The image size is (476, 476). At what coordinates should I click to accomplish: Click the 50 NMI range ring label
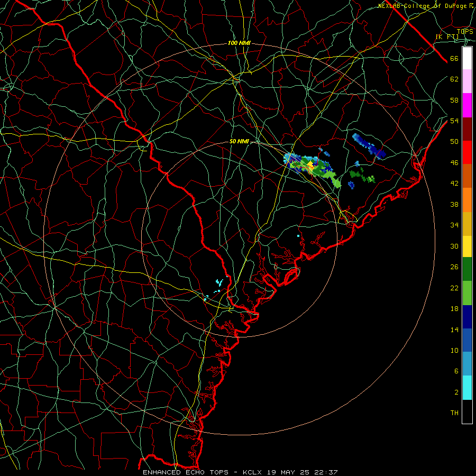coord(239,141)
